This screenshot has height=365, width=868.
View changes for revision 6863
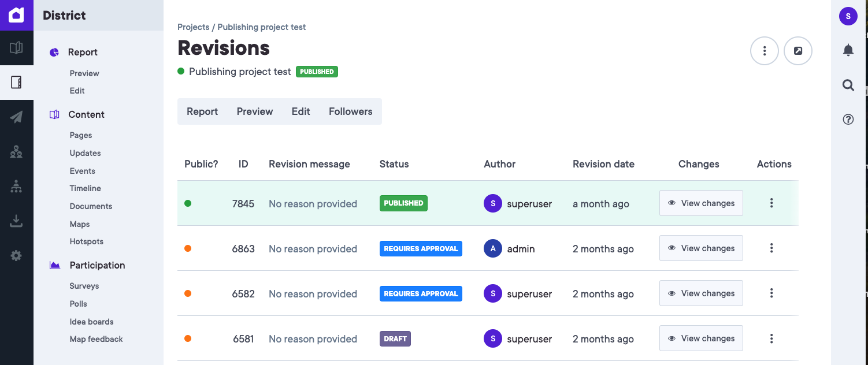700,248
